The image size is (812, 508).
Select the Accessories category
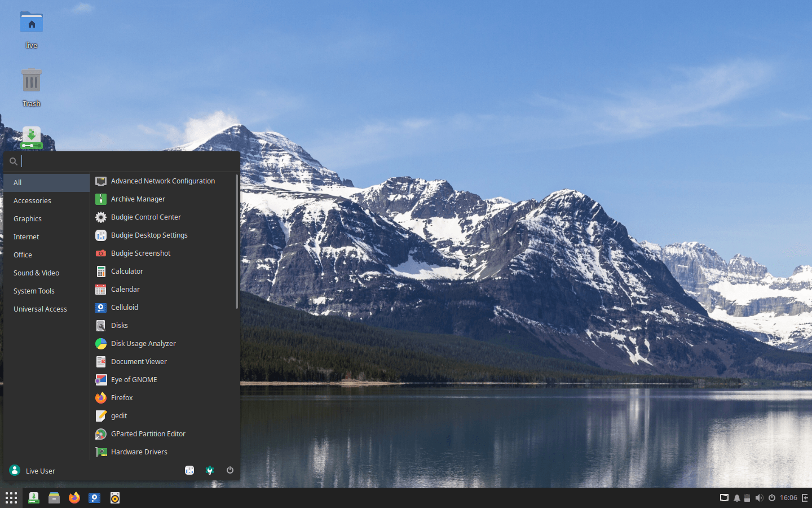pyautogui.click(x=47, y=200)
